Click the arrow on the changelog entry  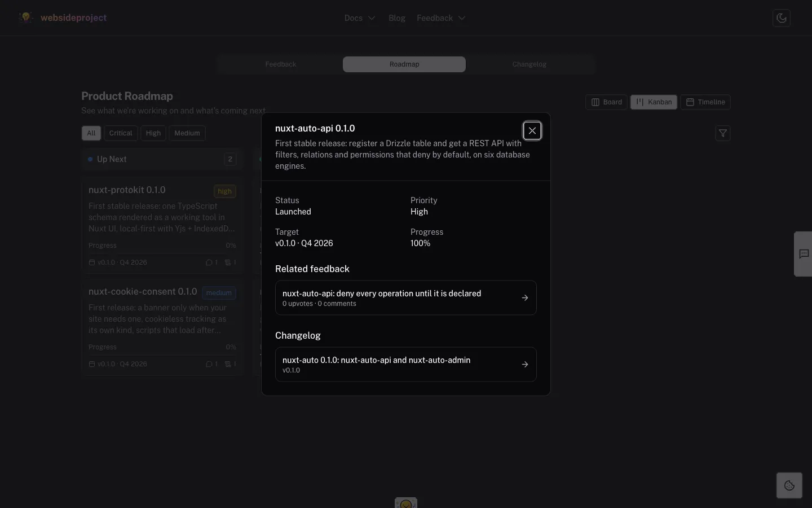(x=525, y=365)
